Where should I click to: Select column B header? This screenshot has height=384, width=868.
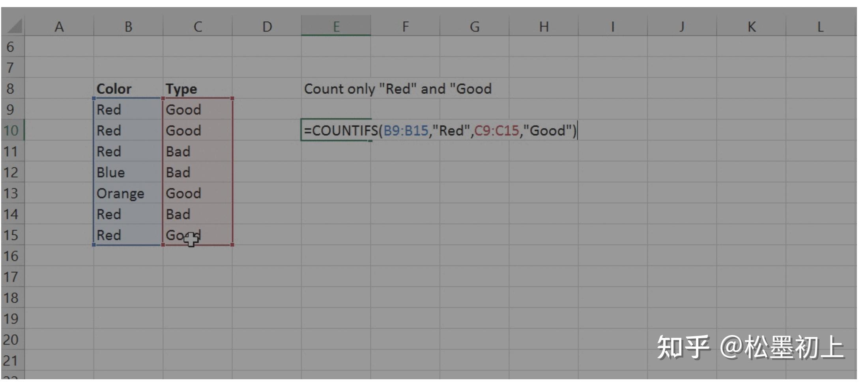click(x=128, y=26)
